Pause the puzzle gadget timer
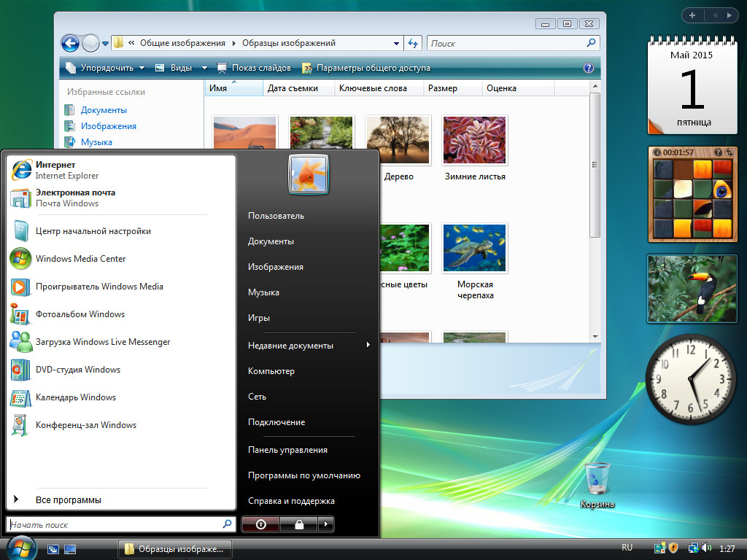This screenshot has width=747, height=560. 657,152
